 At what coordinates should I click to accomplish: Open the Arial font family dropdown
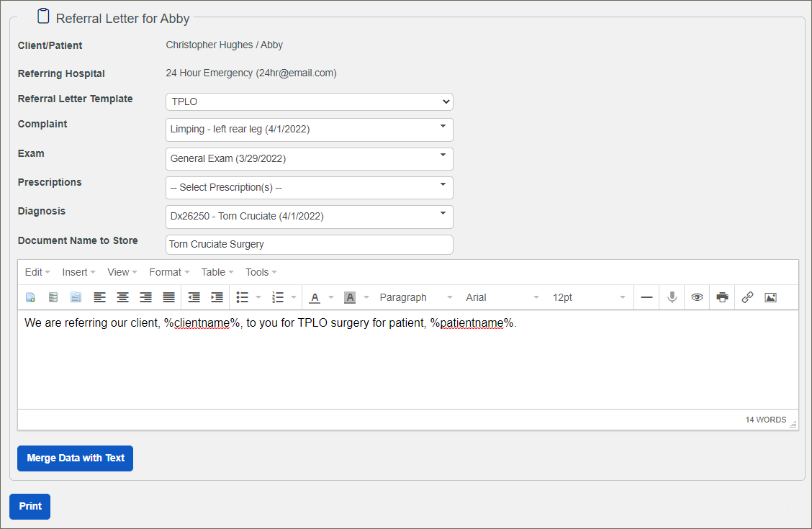tap(502, 298)
